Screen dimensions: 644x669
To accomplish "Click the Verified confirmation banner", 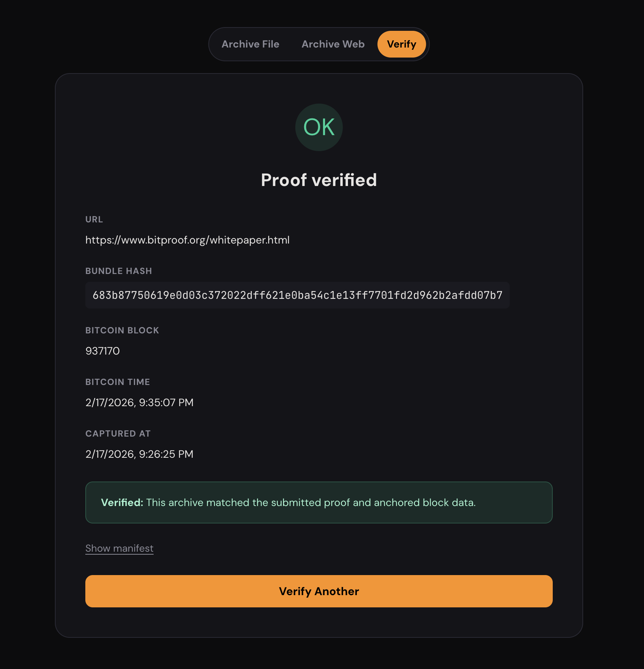I will tap(319, 503).
